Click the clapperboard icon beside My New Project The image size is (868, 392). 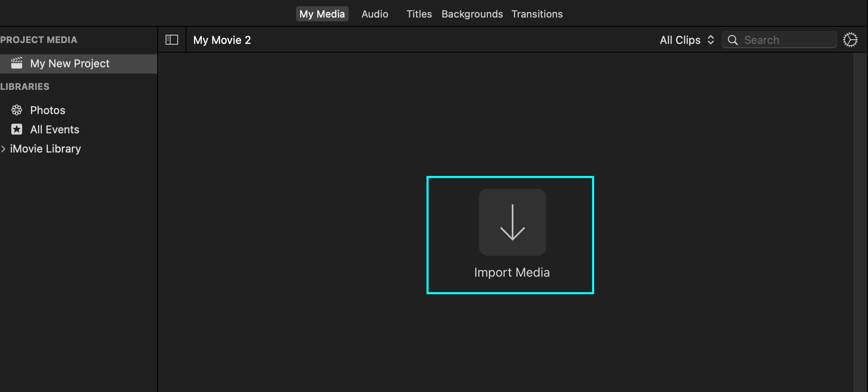coord(17,63)
